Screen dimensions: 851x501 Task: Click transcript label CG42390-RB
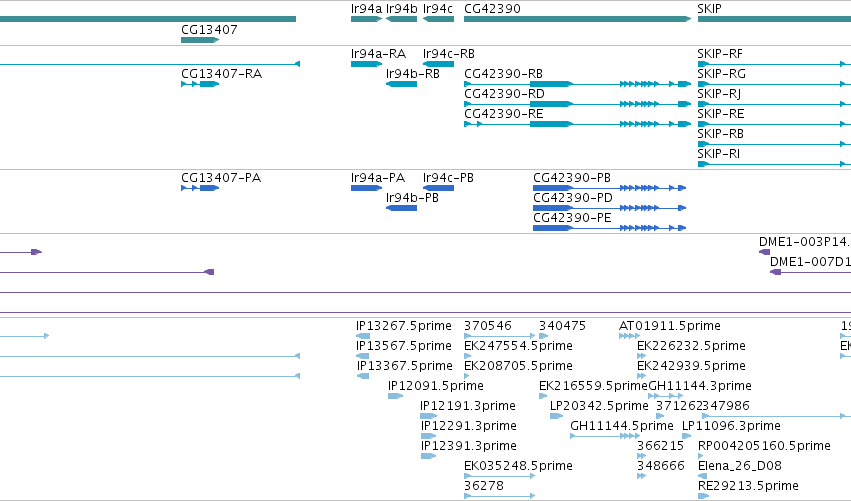coord(503,74)
